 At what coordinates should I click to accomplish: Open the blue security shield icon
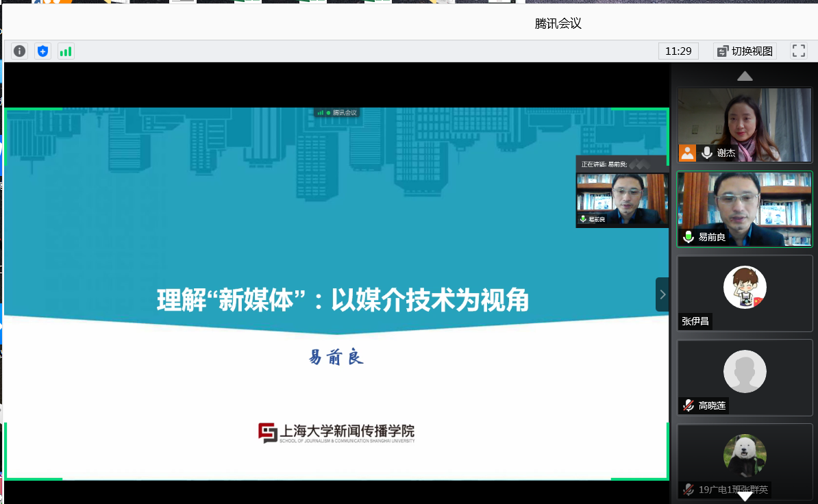(x=43, y=51)
